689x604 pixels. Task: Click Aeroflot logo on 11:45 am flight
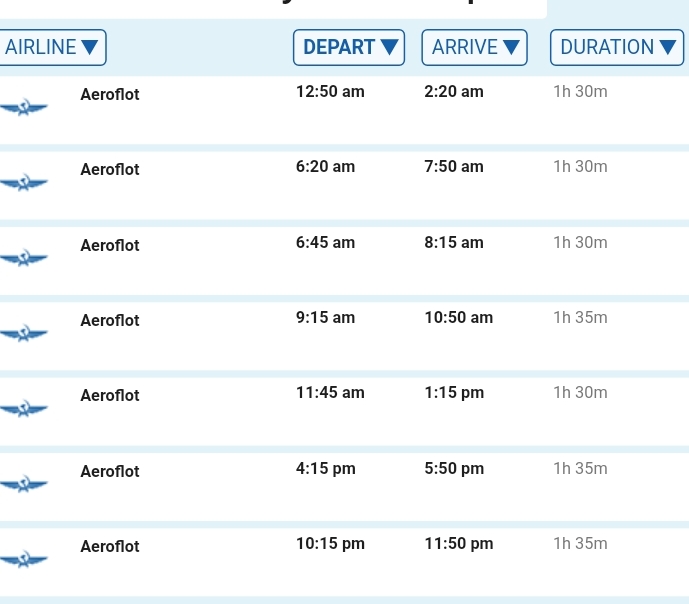pyautogui.click(x=24, y=409)
